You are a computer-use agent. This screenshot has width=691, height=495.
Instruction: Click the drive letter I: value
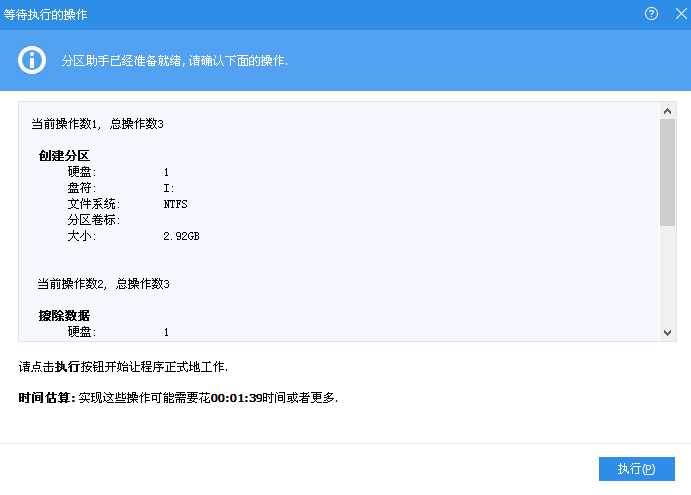169,188
